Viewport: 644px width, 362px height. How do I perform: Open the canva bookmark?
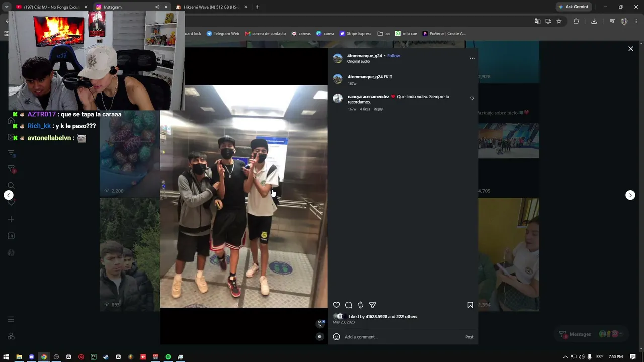click(325, 34)
